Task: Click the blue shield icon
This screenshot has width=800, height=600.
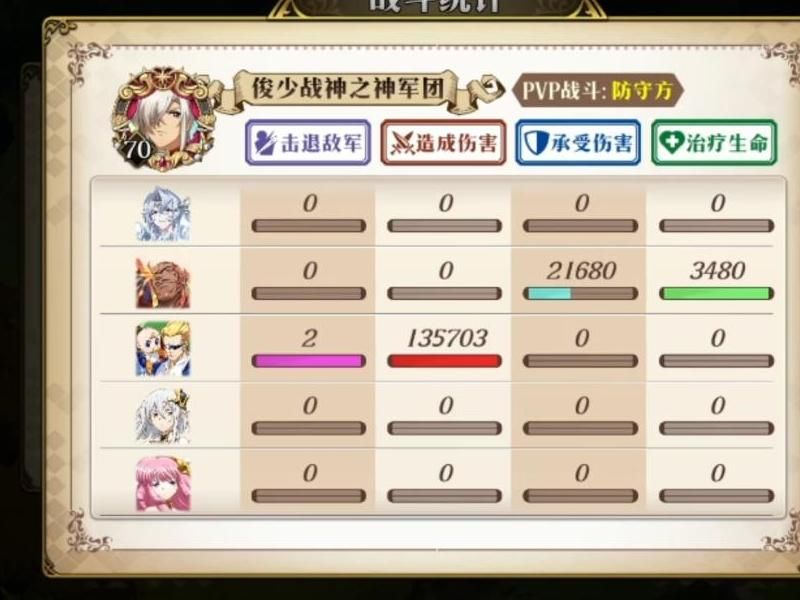Action: pos(537,143)
